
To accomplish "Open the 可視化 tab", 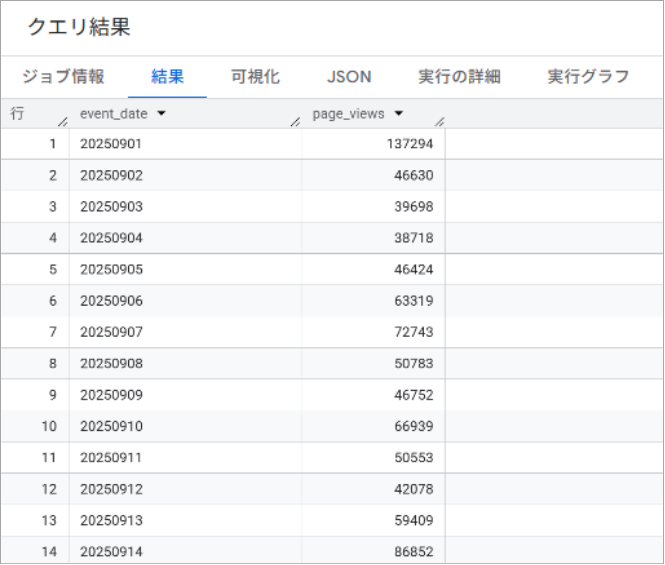I will click(255, 77).
